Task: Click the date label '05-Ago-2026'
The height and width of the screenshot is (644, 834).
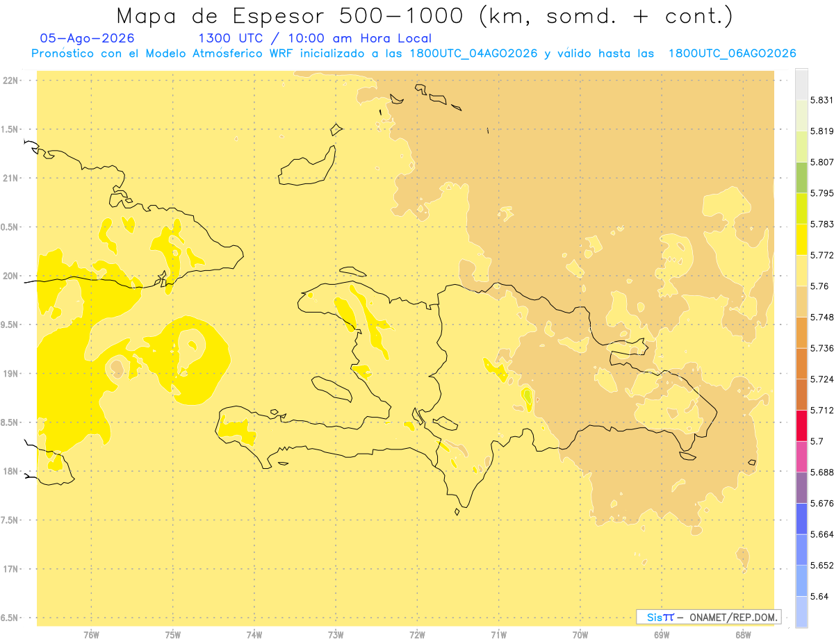Action: tap(87, 38)
